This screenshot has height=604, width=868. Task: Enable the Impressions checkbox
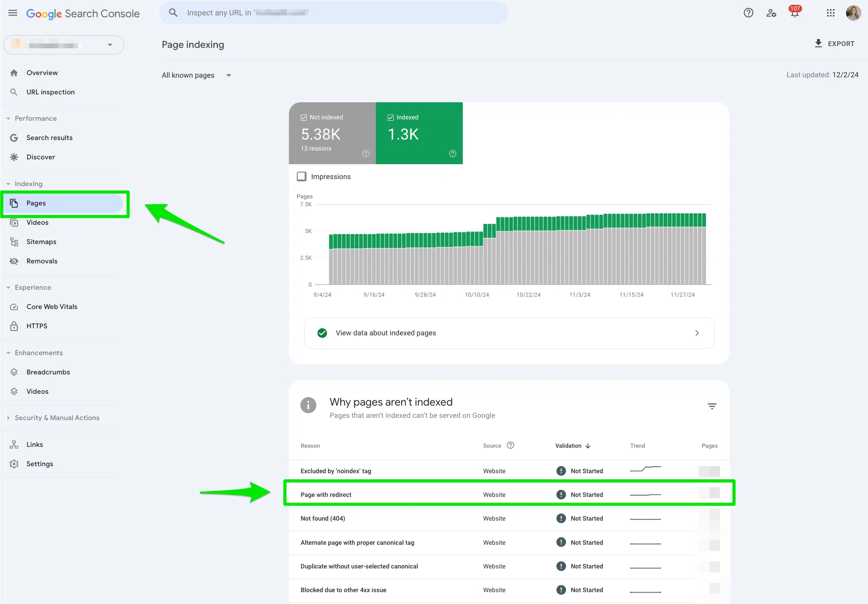pos(301,176)
